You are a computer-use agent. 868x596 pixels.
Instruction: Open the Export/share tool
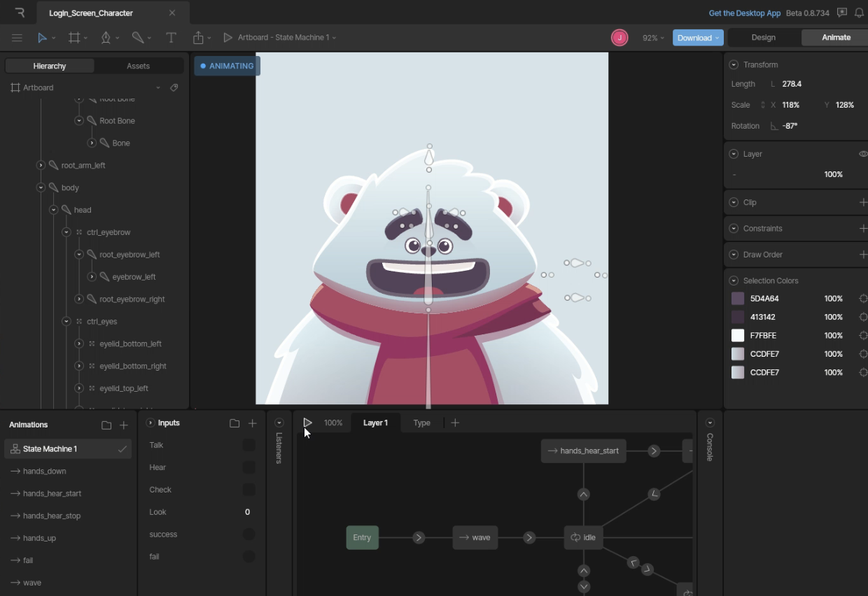(x=199, y=38)
